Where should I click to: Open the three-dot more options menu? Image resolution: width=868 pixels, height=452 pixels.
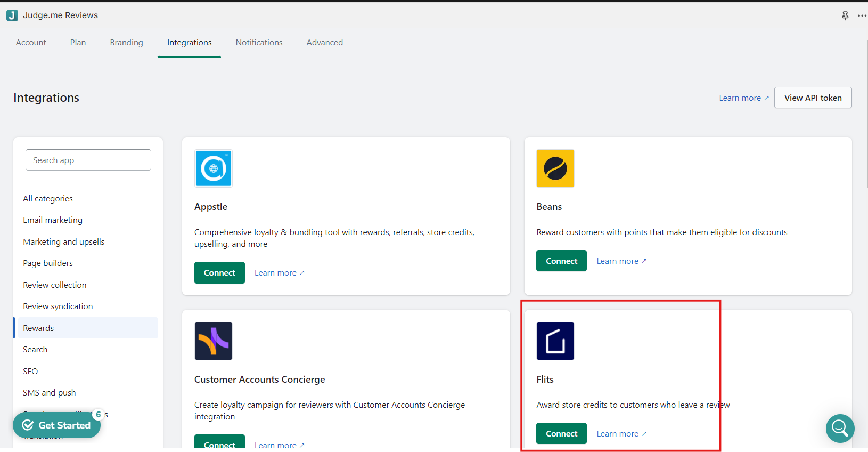[862, 15]
